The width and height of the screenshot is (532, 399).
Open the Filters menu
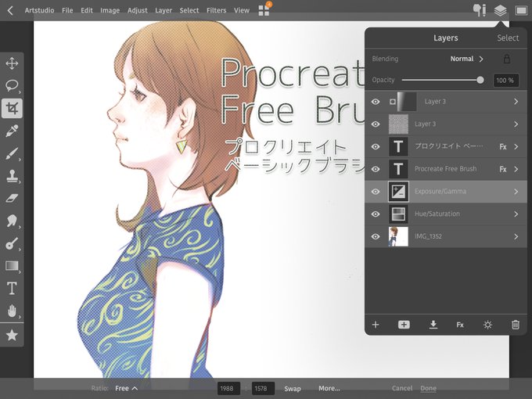tap(217, 10)
